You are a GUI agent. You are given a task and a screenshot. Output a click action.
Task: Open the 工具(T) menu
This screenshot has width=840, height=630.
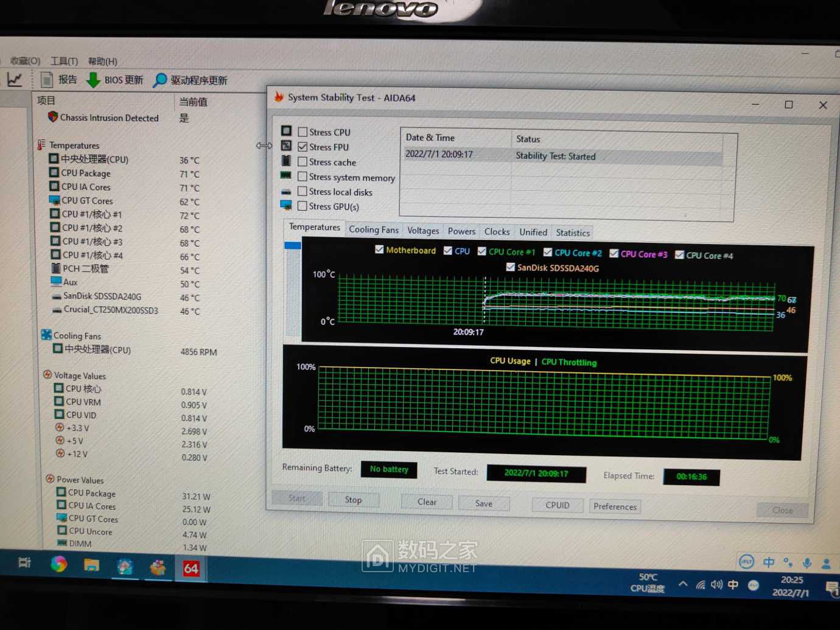pos(64,61)
